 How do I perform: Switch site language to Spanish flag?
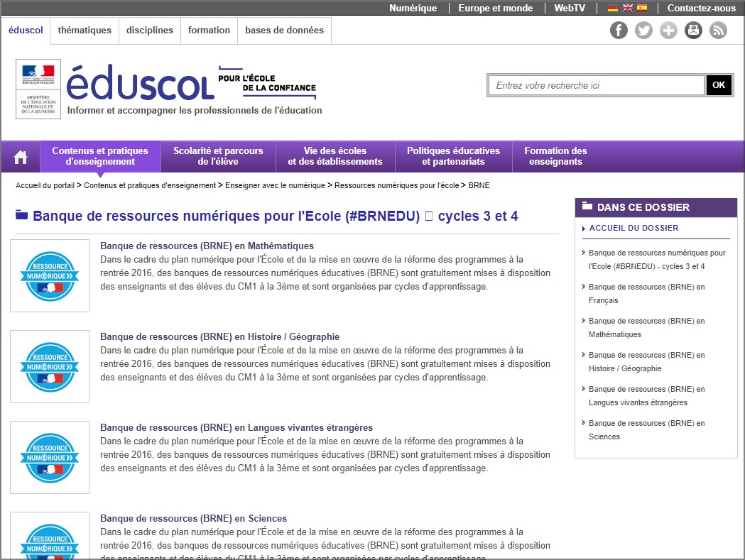(x=642, y=8)
